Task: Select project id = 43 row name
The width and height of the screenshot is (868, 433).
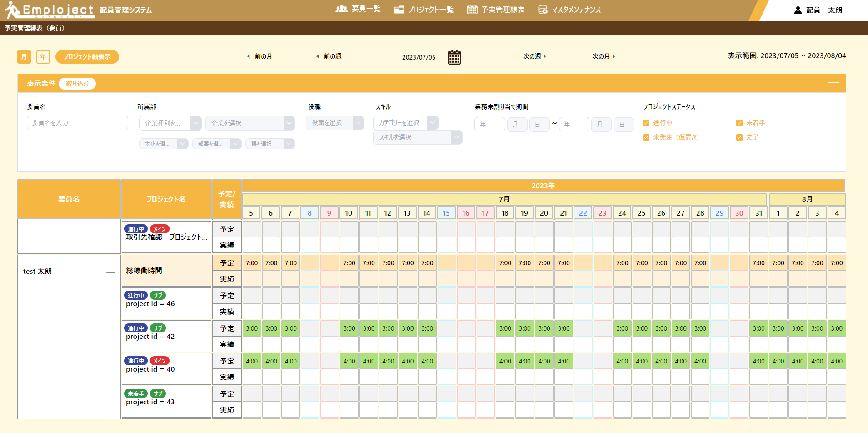Action: pos(150,402)
